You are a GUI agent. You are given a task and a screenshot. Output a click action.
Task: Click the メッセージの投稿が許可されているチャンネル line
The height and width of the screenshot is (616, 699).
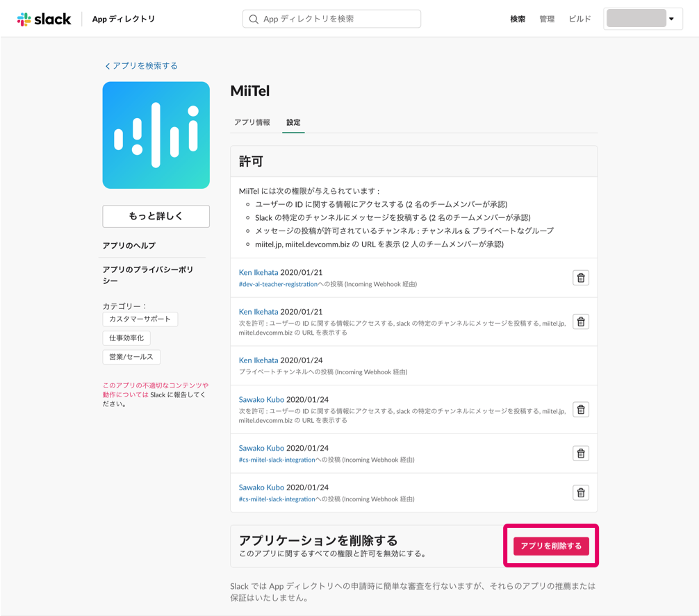coord(404,231)
